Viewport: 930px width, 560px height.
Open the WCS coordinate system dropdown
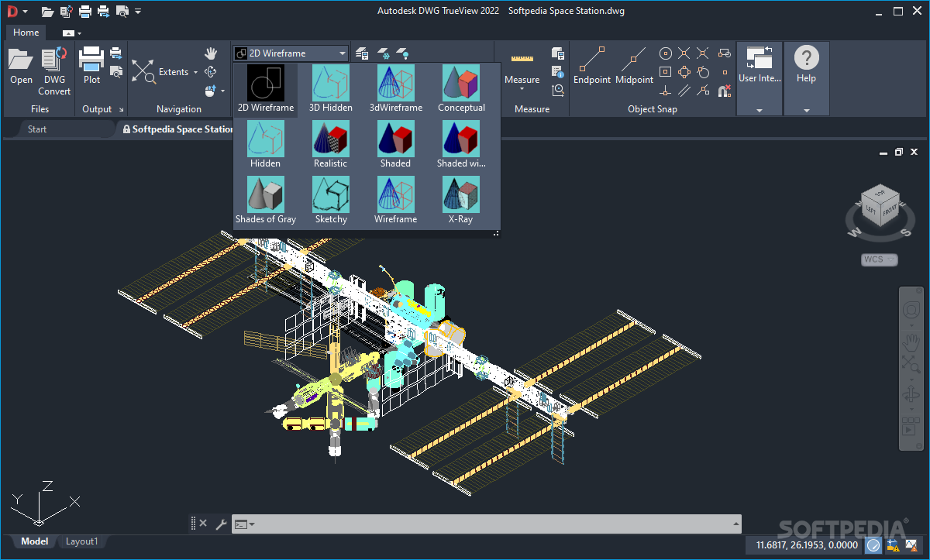click(879, 259)
